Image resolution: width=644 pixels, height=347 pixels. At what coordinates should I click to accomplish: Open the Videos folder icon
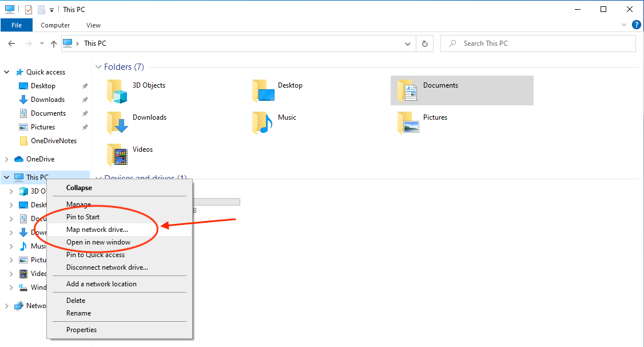pos(117,155)
